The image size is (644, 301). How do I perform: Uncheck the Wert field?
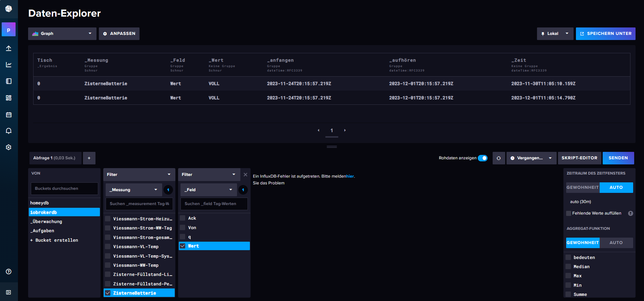pyautogui.click(x=183, y=246)
